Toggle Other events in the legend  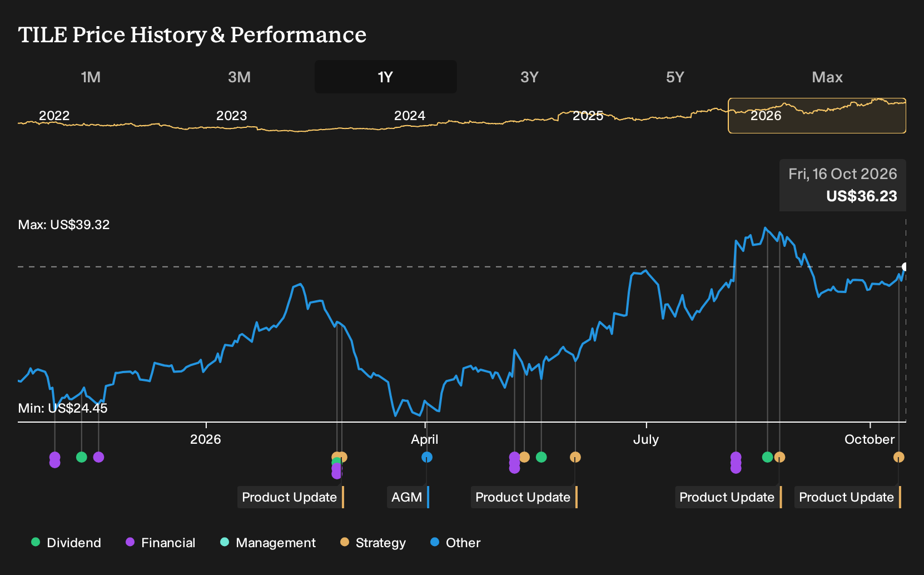(x=455, y=543)
